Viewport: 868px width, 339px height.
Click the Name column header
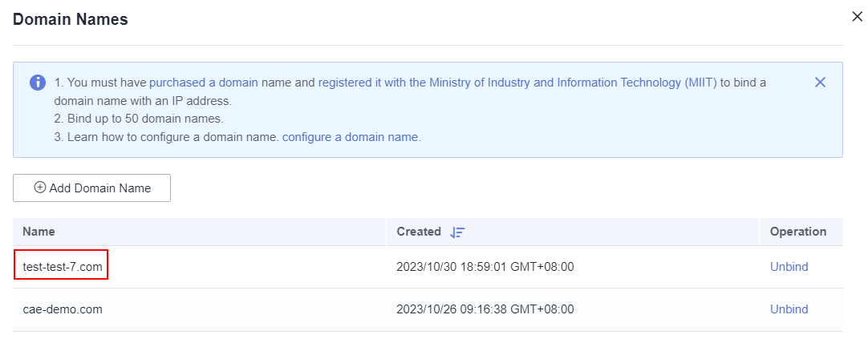(x=39, y=232)
